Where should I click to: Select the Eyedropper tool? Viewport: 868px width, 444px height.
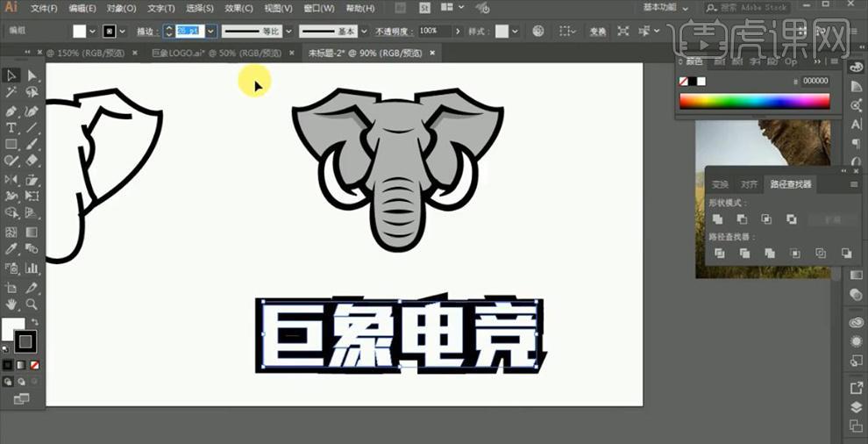click(x=11, y=248)
